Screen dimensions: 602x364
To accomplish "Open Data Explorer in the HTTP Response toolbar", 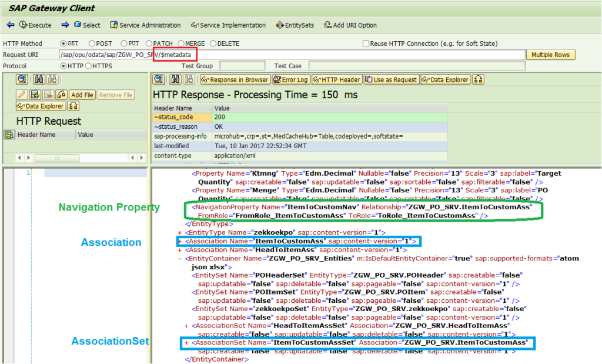I will pos(446,79).
